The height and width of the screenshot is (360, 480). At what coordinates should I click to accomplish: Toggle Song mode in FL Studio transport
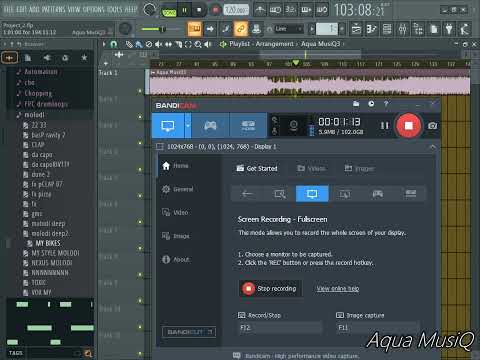click(x=169, y=12)
